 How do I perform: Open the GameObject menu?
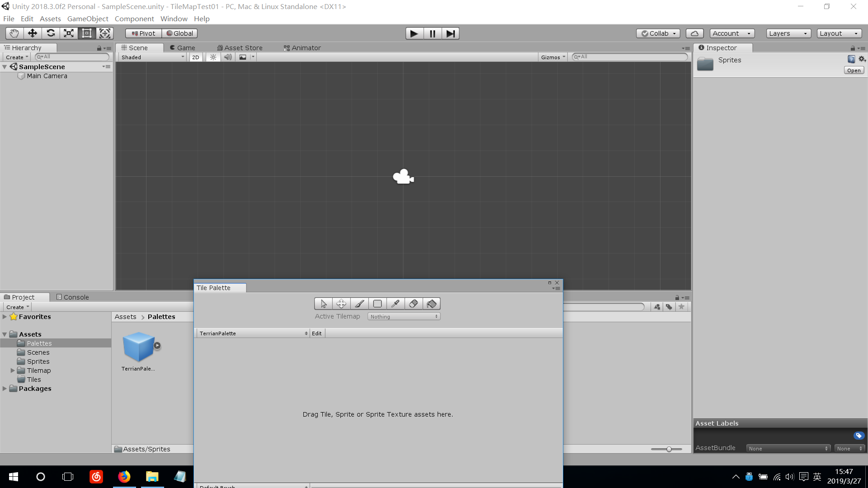[x=88, y=19]
